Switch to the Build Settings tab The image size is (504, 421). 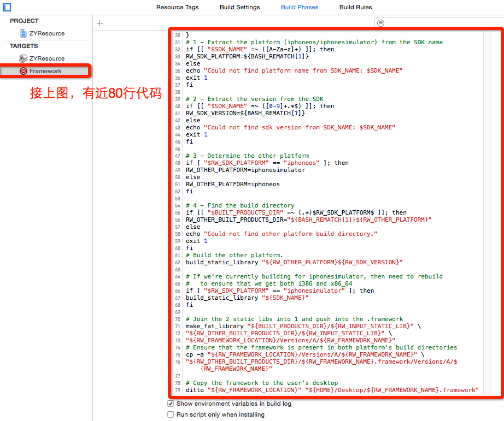[240, 7]
